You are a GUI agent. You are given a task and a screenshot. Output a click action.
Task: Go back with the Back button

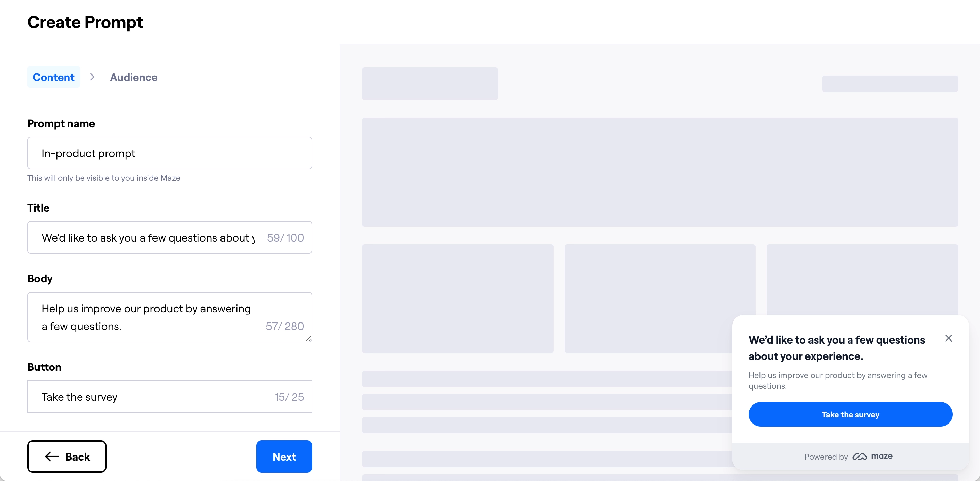67,456
